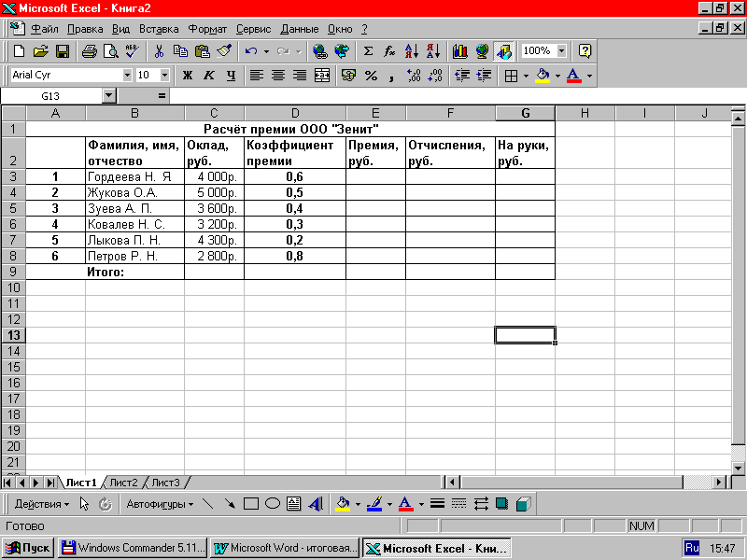Select the Format Painter brush
Image resolution: width=747 pixels, height=560 pixels.
pyautogui.click(x=224, y=51)
